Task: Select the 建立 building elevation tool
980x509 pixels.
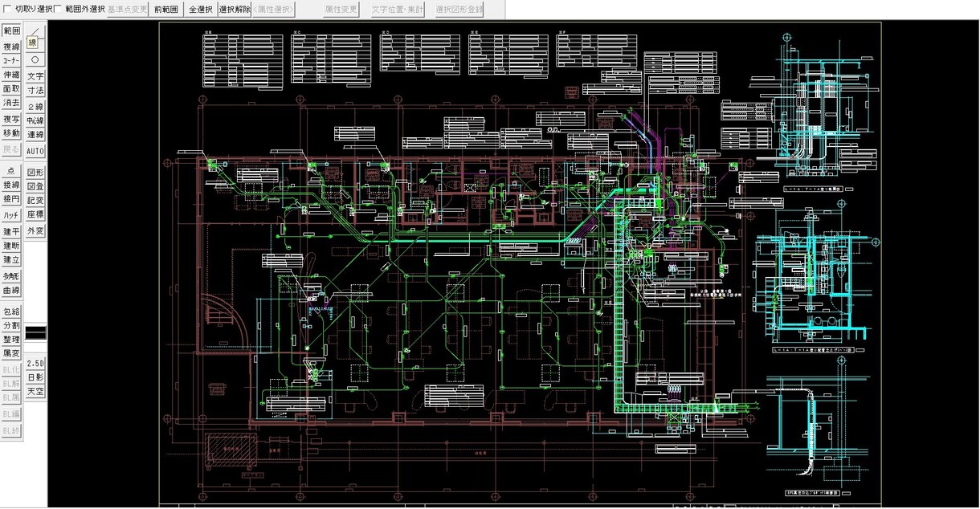Action: (11, 260)
